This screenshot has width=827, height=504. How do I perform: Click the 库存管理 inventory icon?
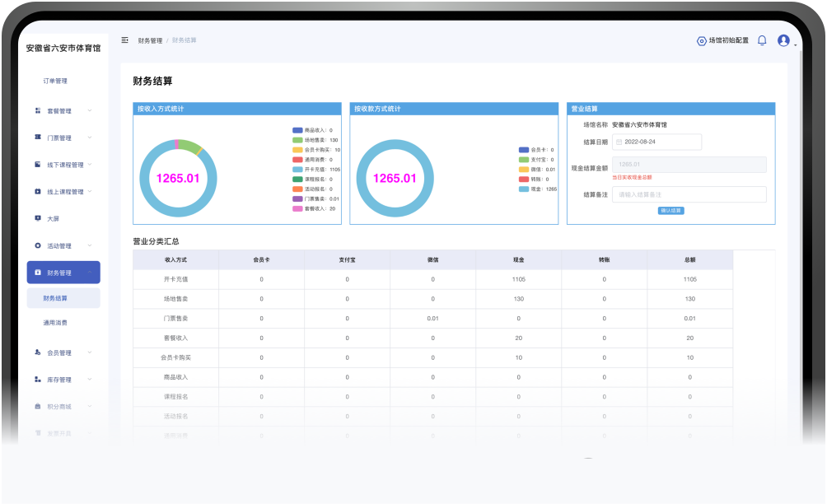[x=38, y=380]
